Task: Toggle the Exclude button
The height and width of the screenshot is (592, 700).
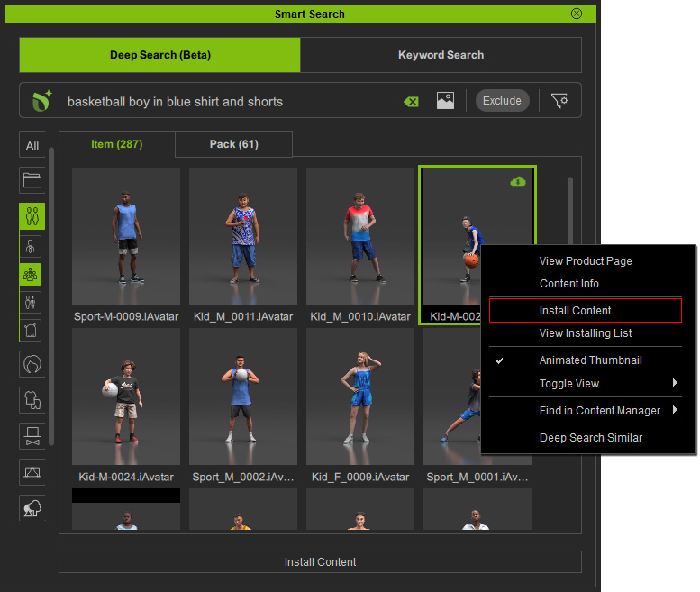Action: pyautogui.click(x=502, y=100)
